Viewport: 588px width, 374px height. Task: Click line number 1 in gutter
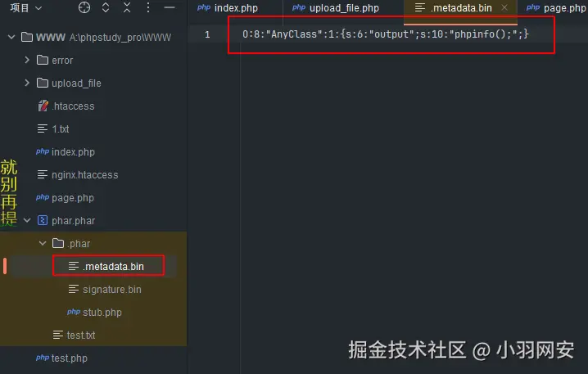pyautogui.click(x=207, y=34)
